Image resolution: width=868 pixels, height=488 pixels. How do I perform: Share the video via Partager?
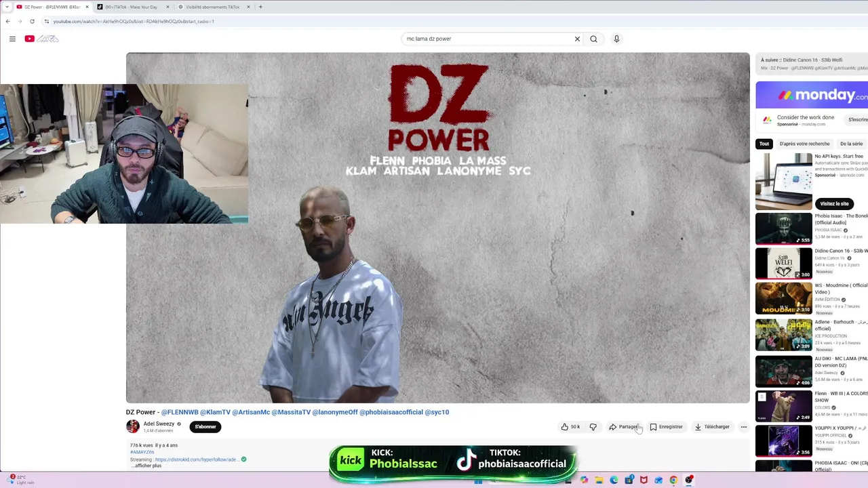coord(623,427)
